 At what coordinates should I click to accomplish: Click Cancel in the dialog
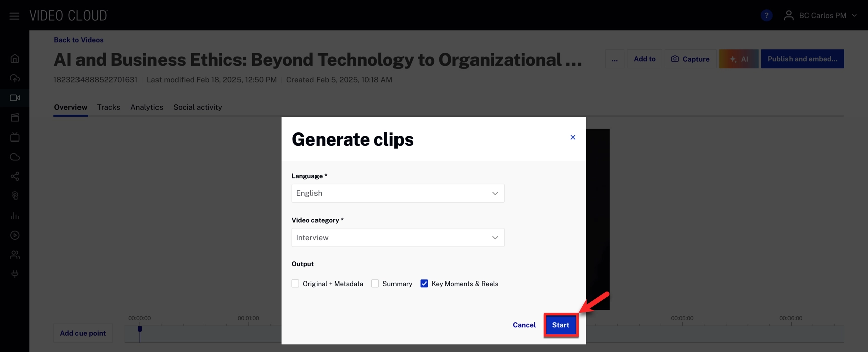coord(524,325)
